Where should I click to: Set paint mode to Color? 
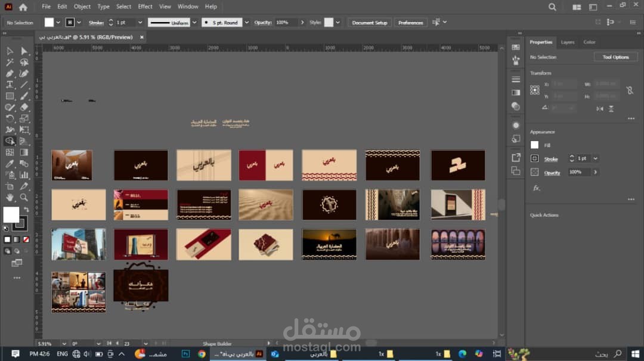(x=7, y=239)
